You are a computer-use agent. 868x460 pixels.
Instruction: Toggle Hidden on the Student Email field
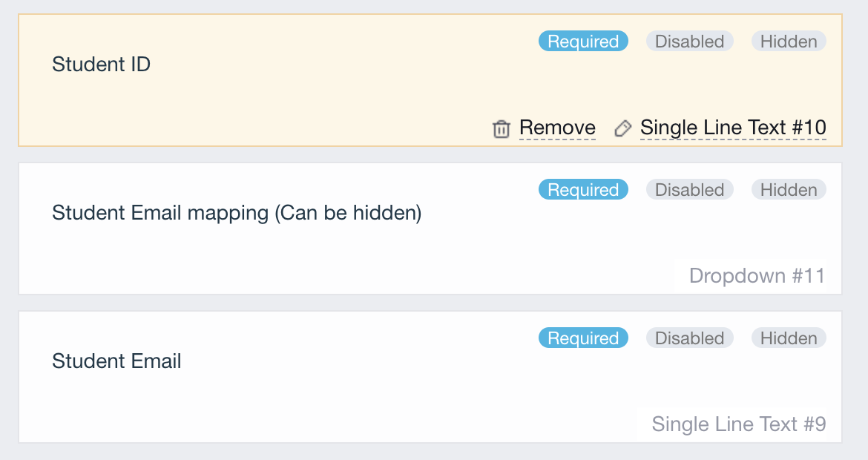pos(789,338)
